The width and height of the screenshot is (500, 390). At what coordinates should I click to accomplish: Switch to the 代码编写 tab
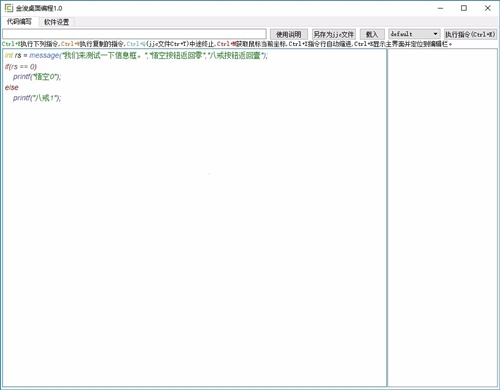(19, 22)
